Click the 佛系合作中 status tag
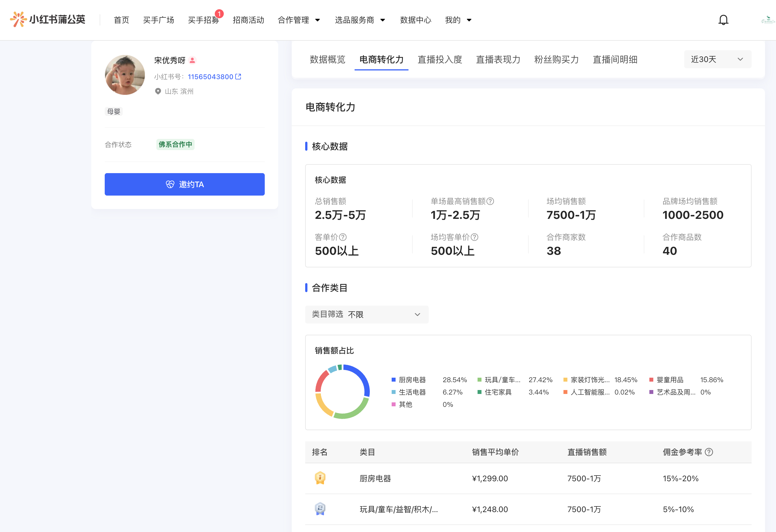Image resolution: width=776 pixels, height=532 pixels. pos(175,144)
